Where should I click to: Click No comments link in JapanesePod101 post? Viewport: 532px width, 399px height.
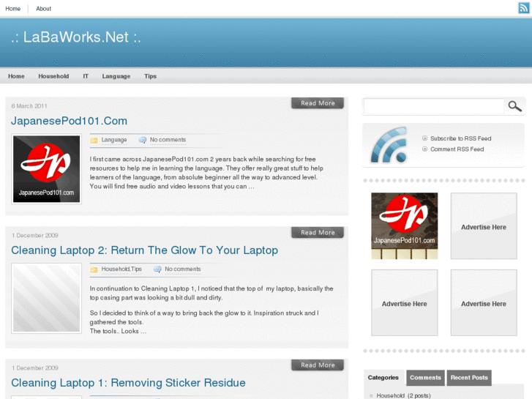[168, 140]
